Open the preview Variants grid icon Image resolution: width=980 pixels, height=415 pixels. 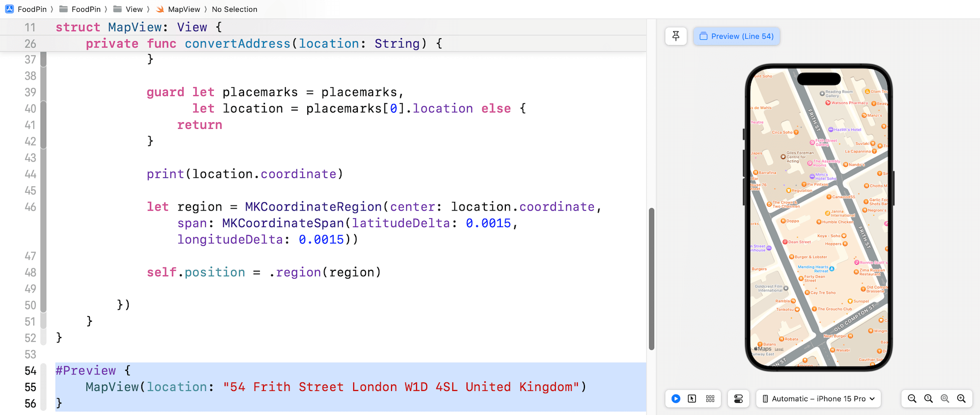tap(710, 399)
